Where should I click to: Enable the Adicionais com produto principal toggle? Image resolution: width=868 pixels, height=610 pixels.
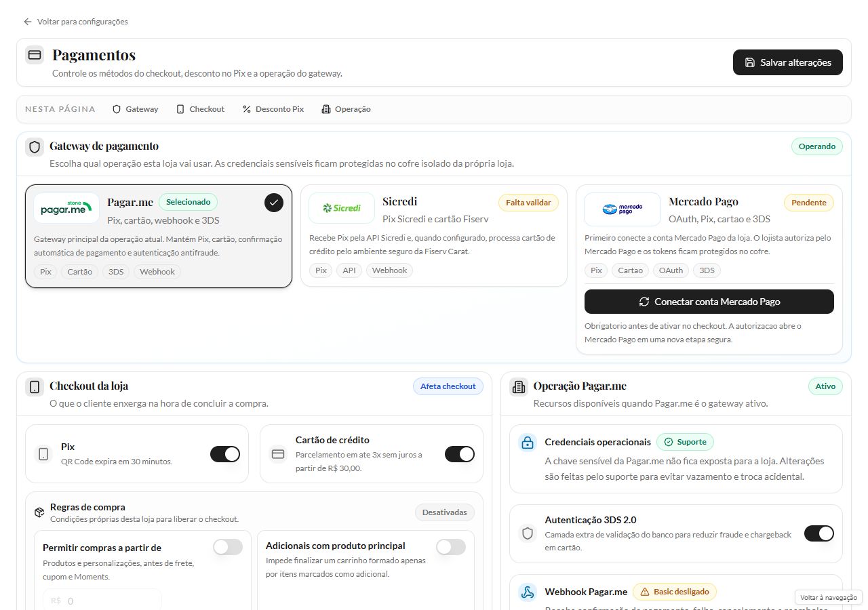coord(451,547)
